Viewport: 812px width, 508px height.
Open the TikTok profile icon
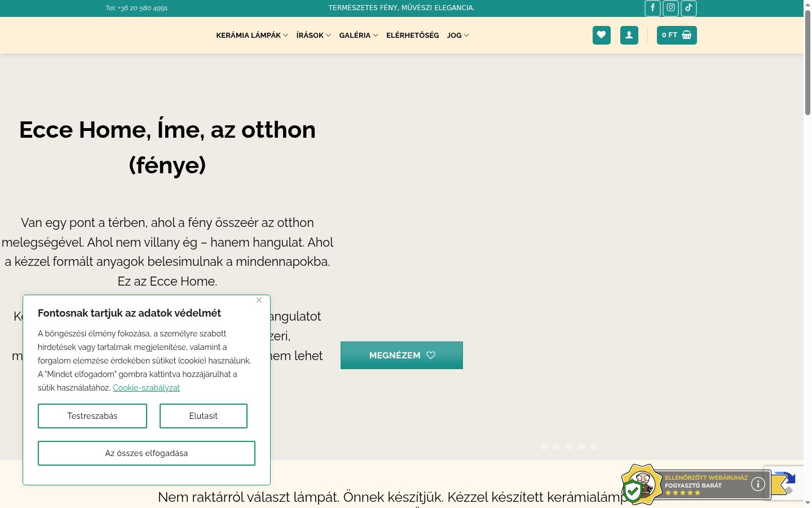tap(689, 8)
